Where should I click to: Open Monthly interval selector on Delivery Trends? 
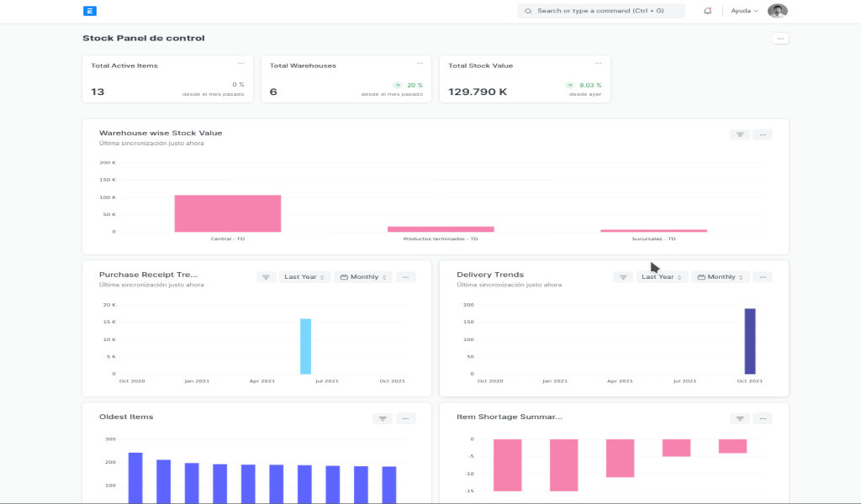pyautogui.click(x=721, y=277)
